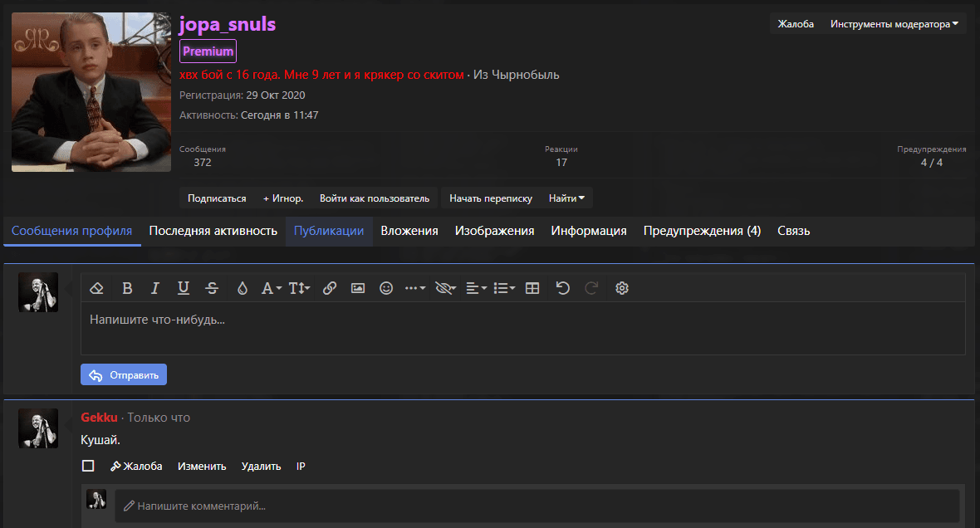Open the more insert options dropdown
Image resolution: width=980 pixels, height=528 pixels.
[x=415, y=288]
